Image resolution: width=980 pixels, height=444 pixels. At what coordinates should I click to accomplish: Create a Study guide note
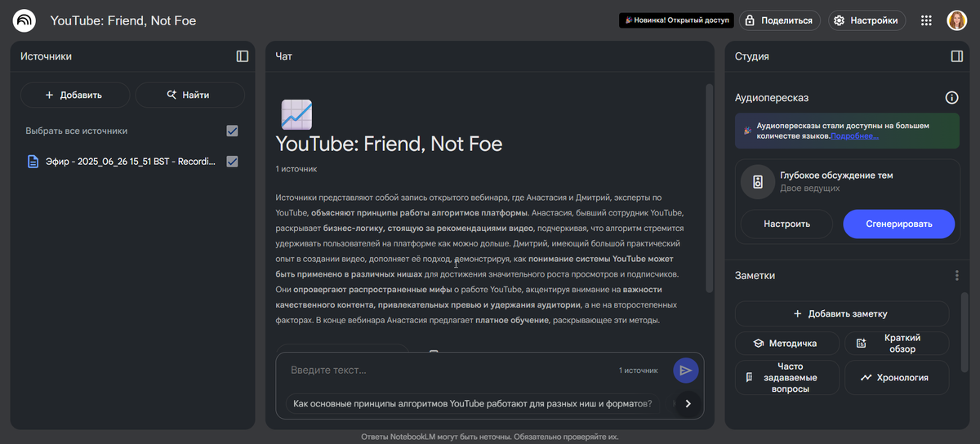coord(786,344)
